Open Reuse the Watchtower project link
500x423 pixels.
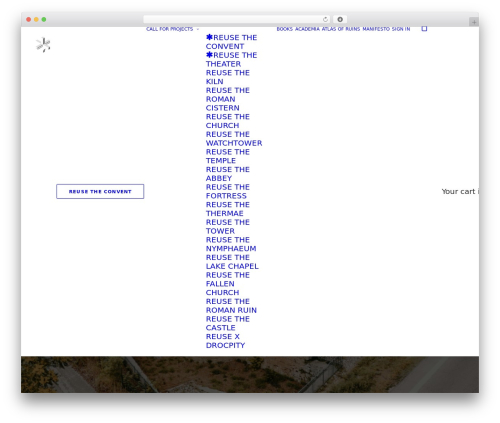click(234, 139)
